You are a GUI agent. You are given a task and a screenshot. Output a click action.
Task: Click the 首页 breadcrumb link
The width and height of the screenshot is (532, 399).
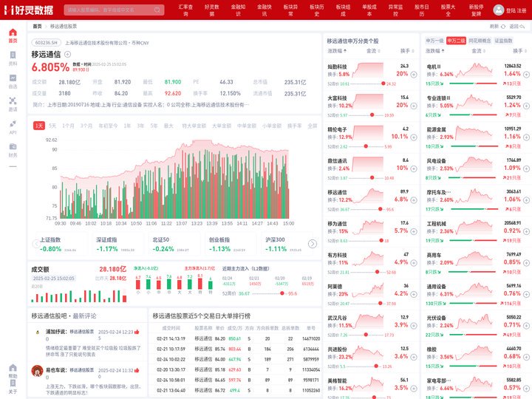pos(37,26)
